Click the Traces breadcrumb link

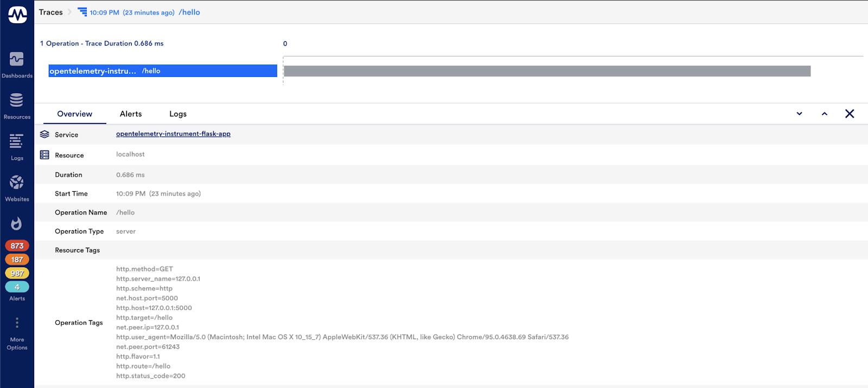coord(51,12)
